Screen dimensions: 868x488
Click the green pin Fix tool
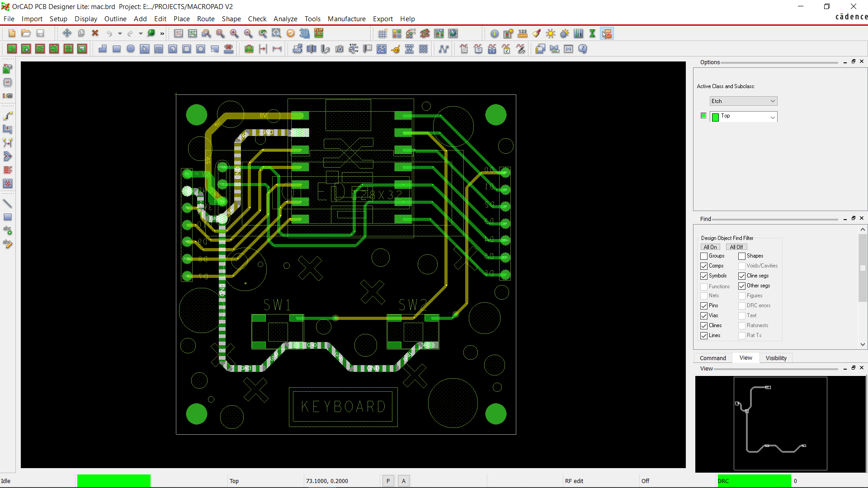click(151, 33)
